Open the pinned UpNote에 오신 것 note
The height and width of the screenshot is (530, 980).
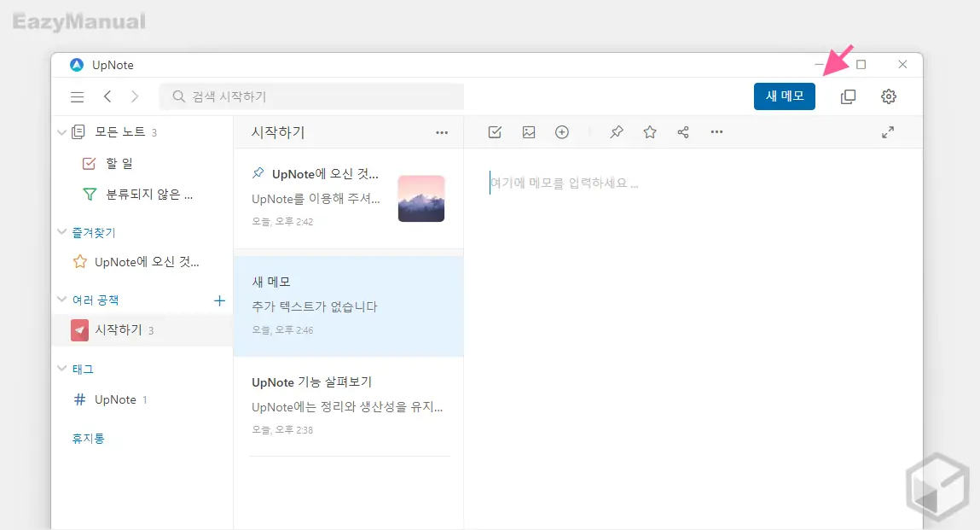point(349,198)
